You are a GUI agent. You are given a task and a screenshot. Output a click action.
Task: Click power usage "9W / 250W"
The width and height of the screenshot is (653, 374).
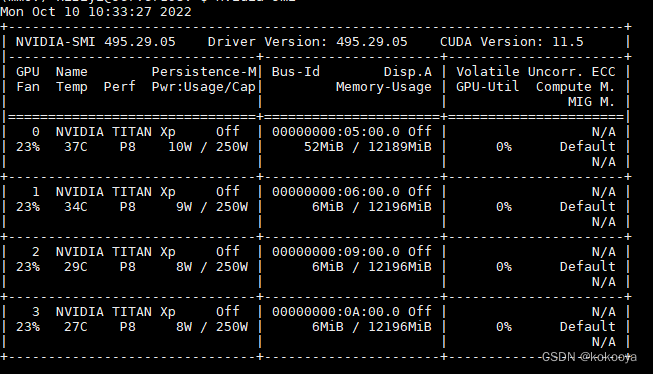212,207
